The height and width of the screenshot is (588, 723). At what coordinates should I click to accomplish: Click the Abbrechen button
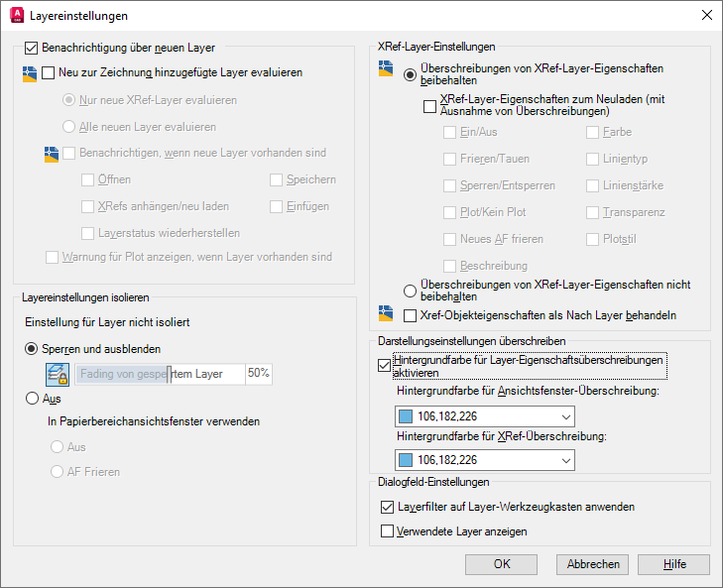coord(593,564)
